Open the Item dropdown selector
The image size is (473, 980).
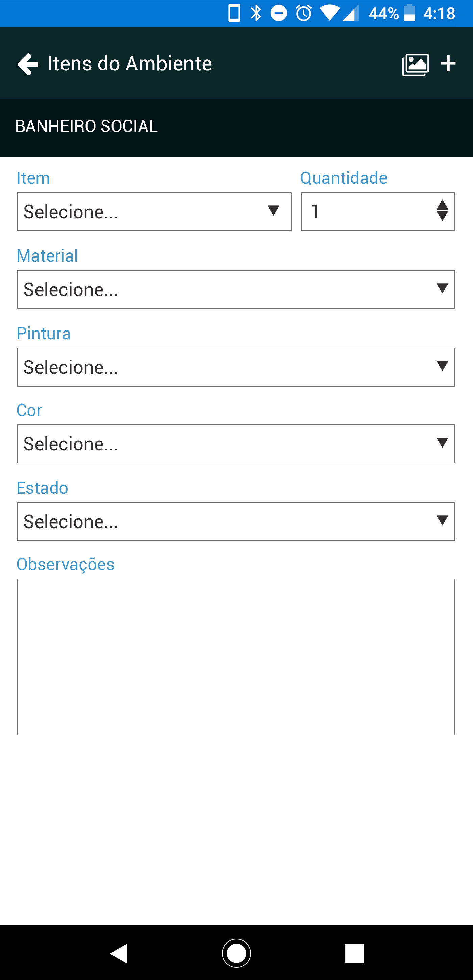coord(154,212)
